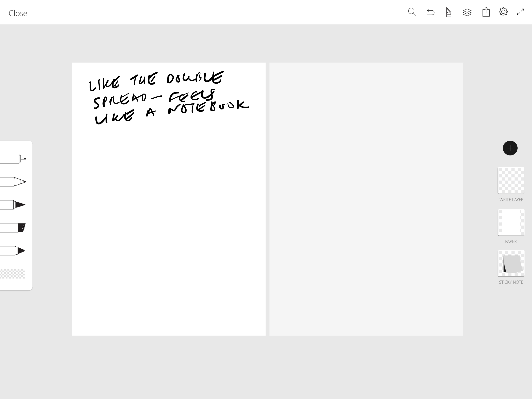Close the current notebook document
Screen dimensions: 532x399
point(18,13)
